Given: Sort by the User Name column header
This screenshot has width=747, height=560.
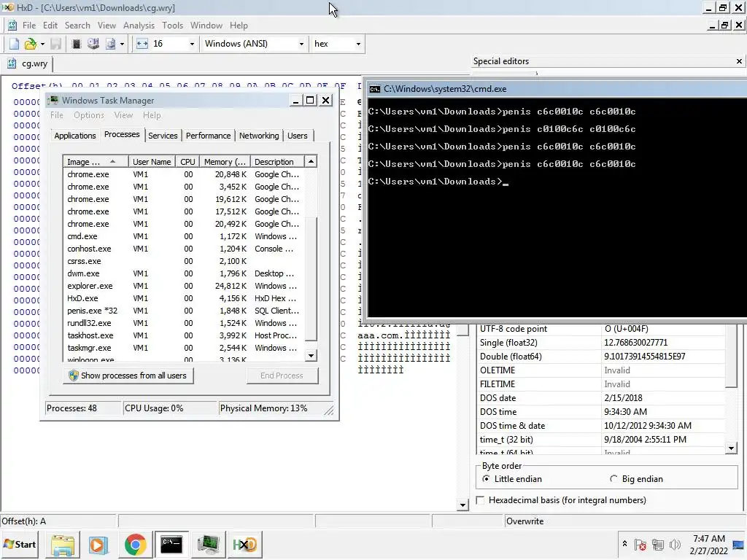Looking at the screenshot, I should click(152, 161).
